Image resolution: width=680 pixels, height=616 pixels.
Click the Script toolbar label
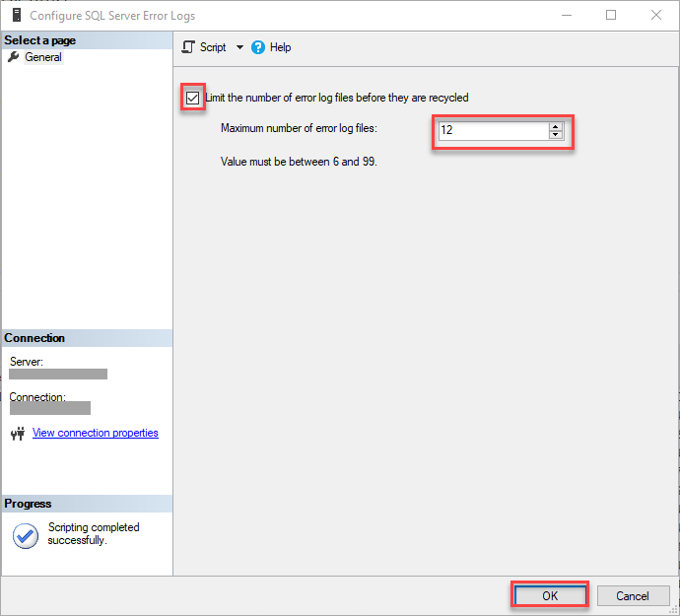[x=213, y=47]
